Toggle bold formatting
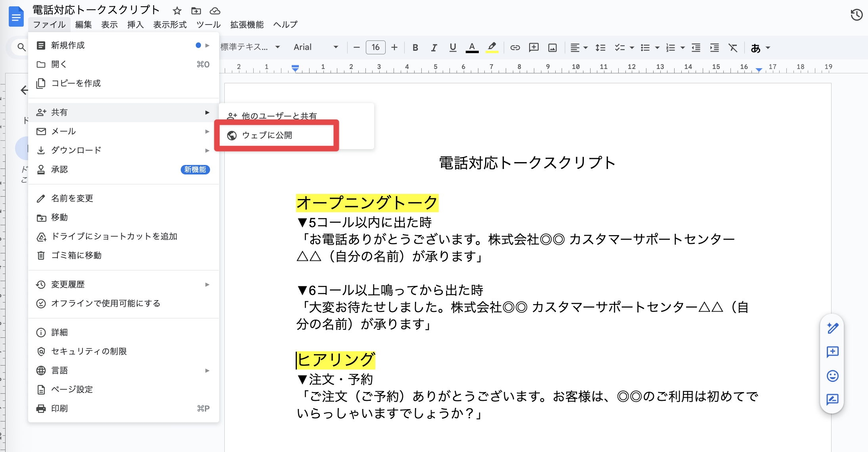The width and height of the screenshot is (868, 452). [x=415, y=48]
